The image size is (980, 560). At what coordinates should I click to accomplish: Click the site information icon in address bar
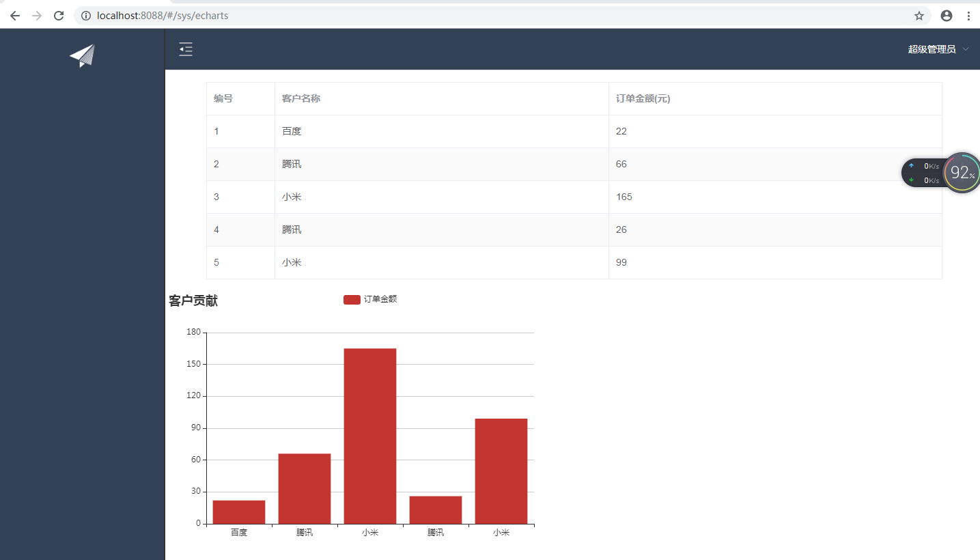pyautogui.click(x=86, y=16)
